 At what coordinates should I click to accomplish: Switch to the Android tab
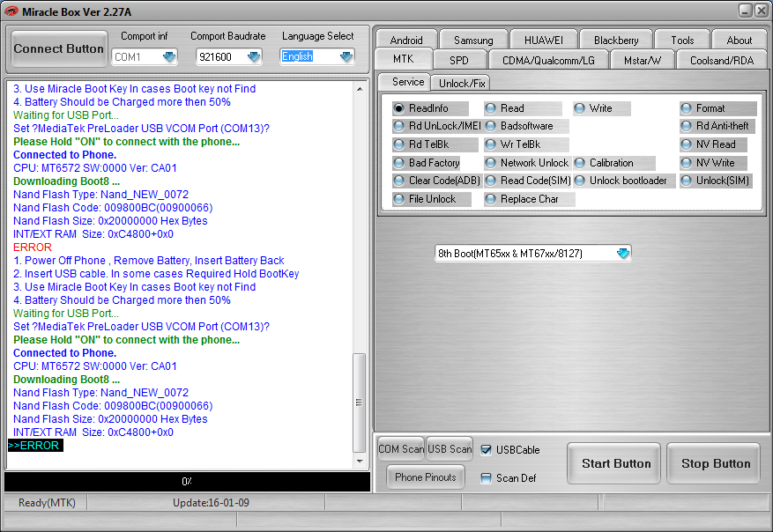pos(406,40)
